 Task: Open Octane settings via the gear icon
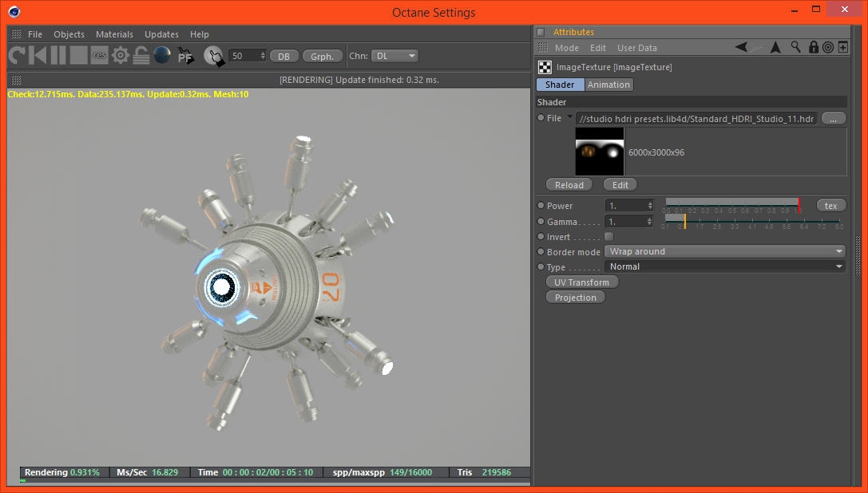click(x=120, y=56)
